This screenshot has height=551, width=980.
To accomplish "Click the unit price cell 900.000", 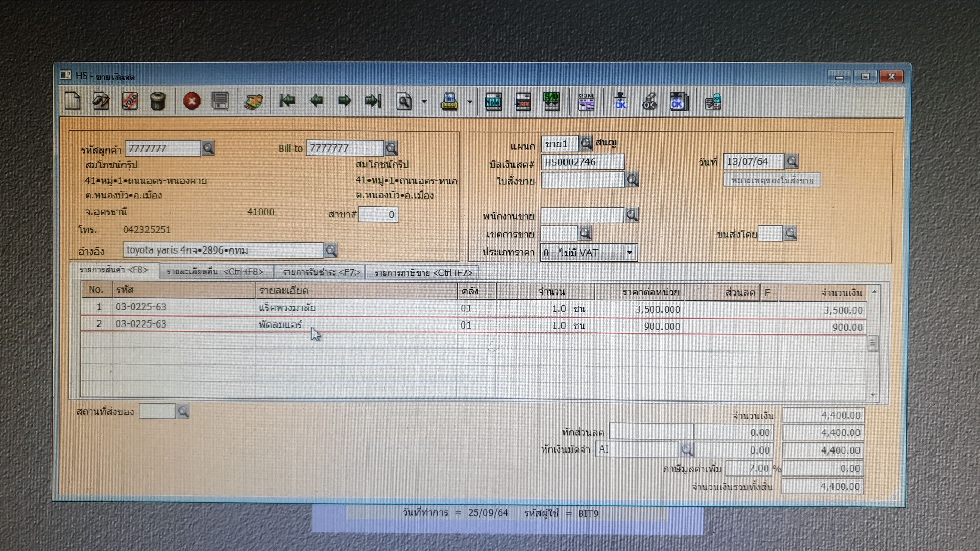I will pos(640,326).
